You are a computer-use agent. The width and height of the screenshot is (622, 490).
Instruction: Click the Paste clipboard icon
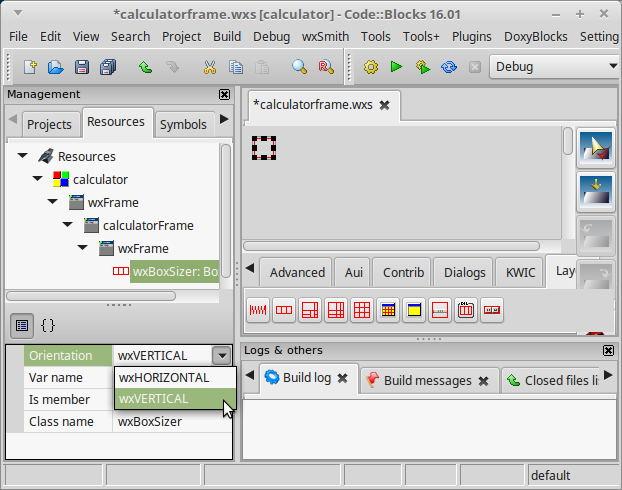pyautogui.click(x=262, y=67)
